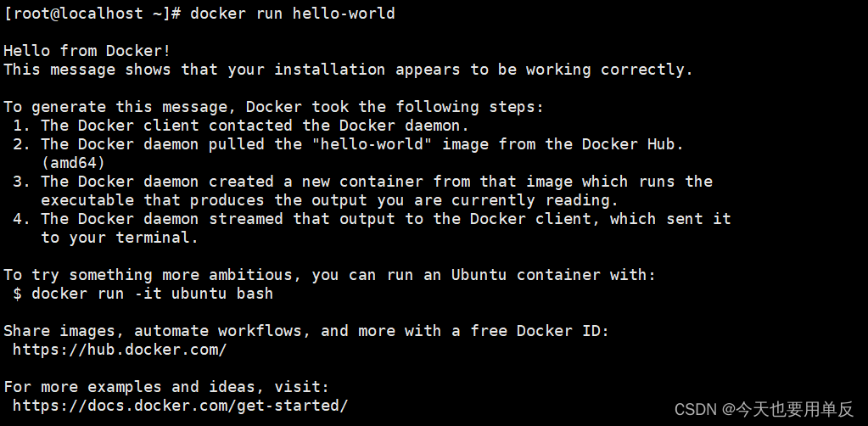This screenshot has width=868, height=426.
Task: Click the "installation appears to be working correctly" line
Action: (348, 70)
